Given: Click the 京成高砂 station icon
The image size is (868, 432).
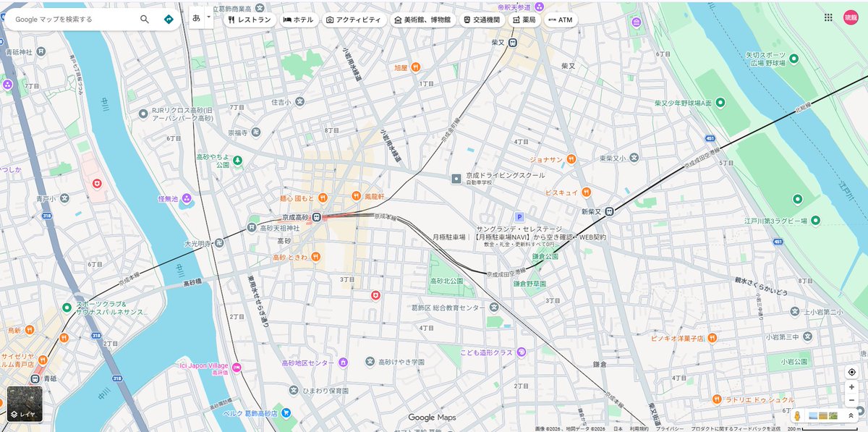Looking at the screenshot, I should pyautogui.click(x=316, y=216).
